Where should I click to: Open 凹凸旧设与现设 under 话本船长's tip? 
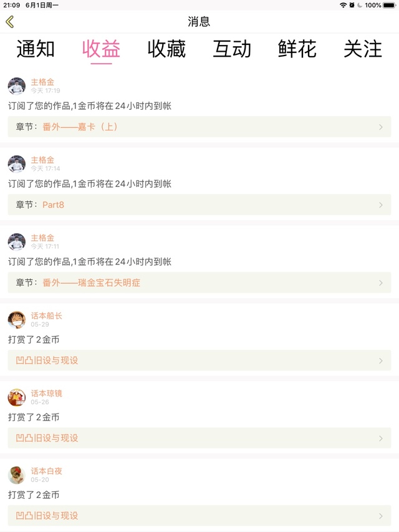47,360
